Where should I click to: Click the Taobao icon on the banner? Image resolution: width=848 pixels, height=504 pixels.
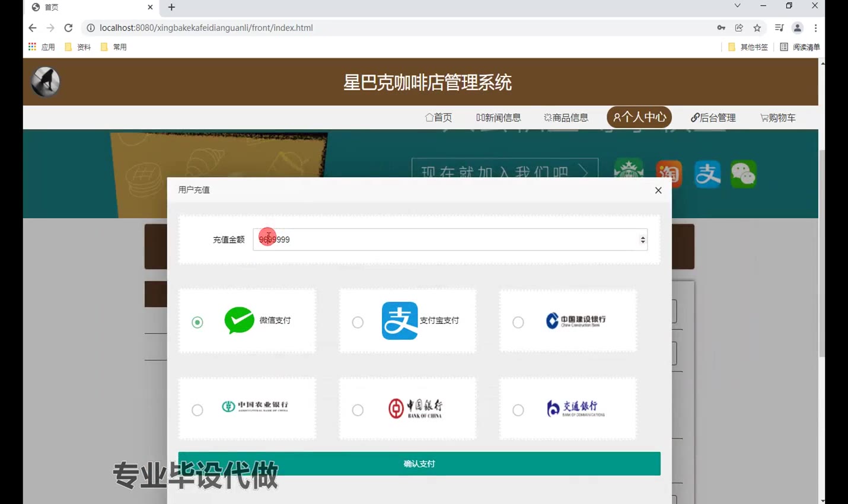tap(668, 174)
